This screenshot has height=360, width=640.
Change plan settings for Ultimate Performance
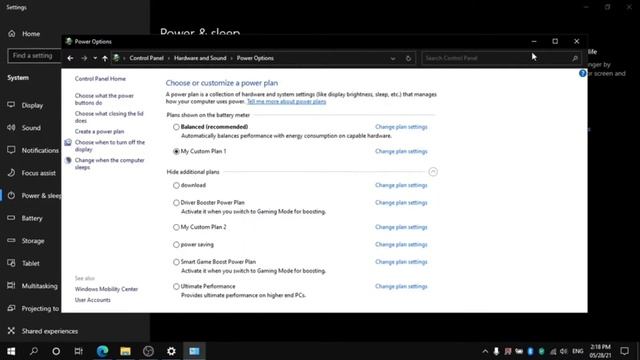(x=401, y=287)
